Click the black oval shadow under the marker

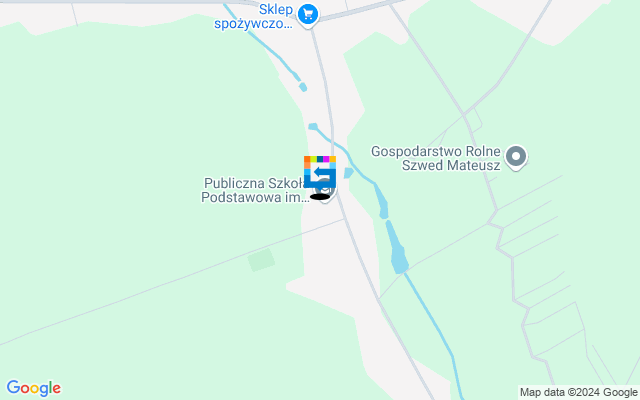320,197
